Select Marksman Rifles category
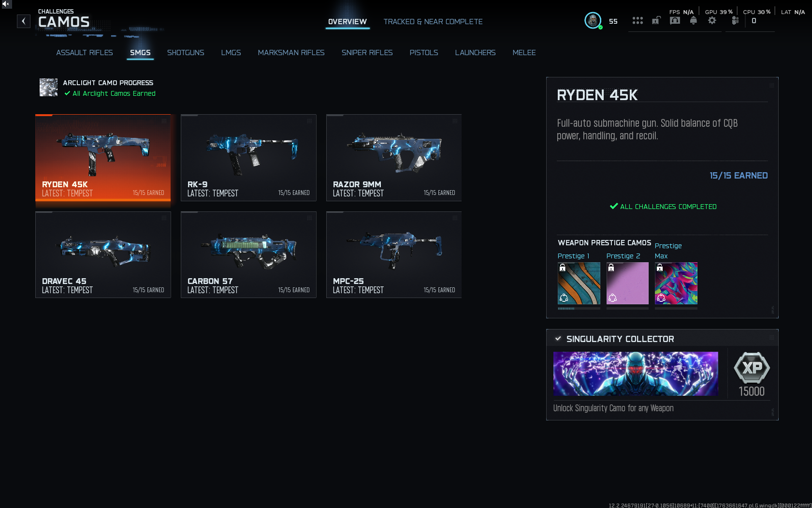The height and width of the screenshot is (508, 812). [291, 53]
